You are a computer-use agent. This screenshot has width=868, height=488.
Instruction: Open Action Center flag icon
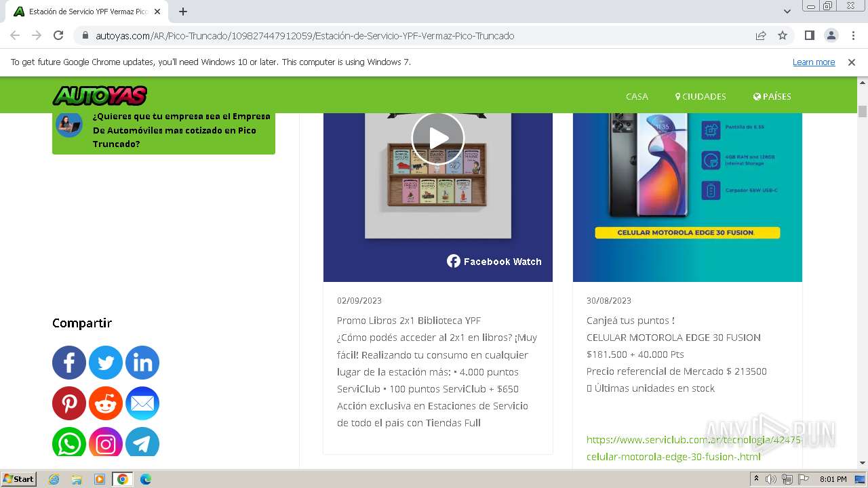click(802, 479)
